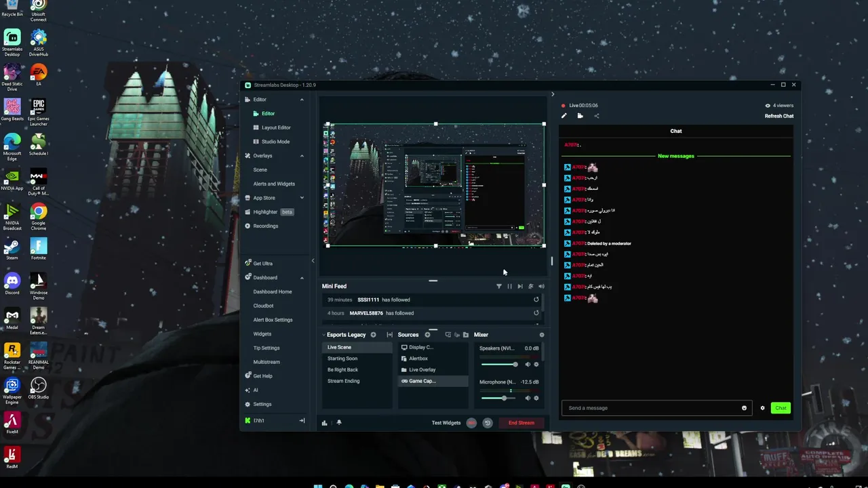Start recording with the REC button

click(471, 423)
